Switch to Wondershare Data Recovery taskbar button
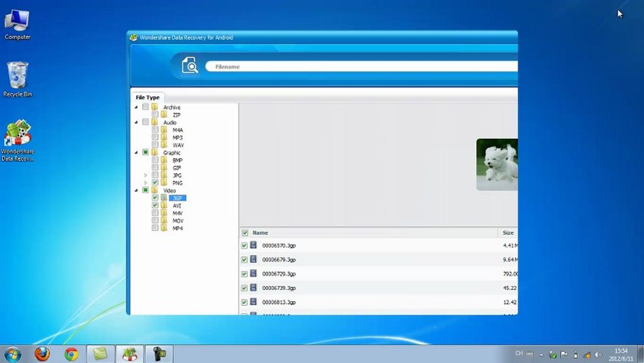Screen dimensions: 644x363 tap(130, 354)
